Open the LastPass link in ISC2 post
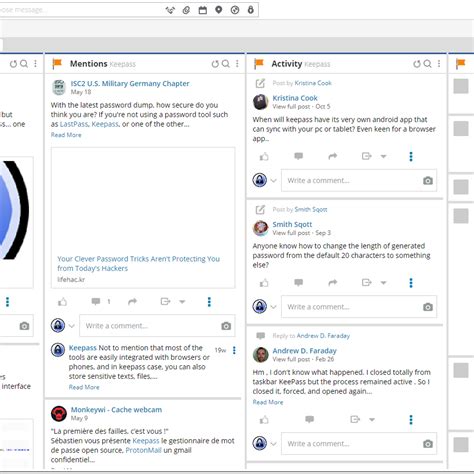This screenshot has height=474, width=474. [74, 124]
